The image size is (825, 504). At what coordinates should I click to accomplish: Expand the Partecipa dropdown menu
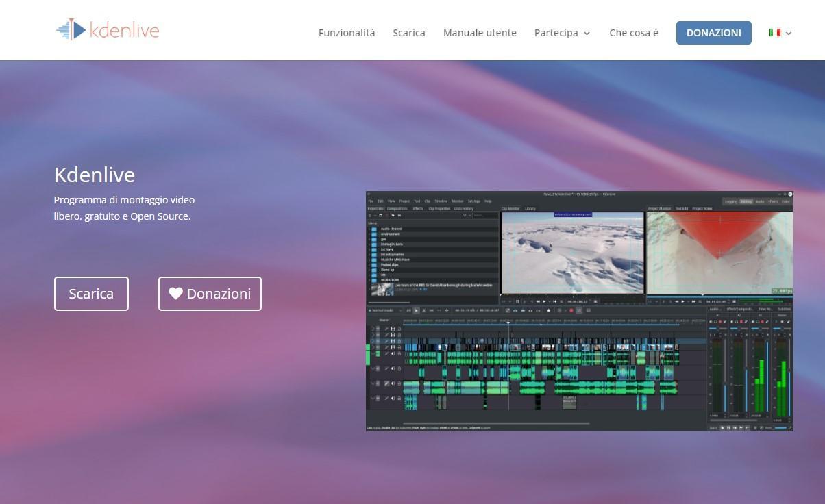click(562, 33)
